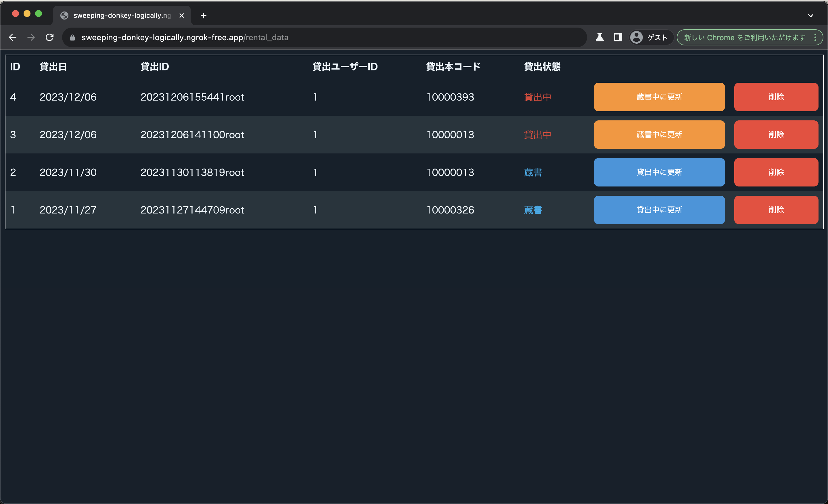Expand the tab search chevron

pos(810,16)
